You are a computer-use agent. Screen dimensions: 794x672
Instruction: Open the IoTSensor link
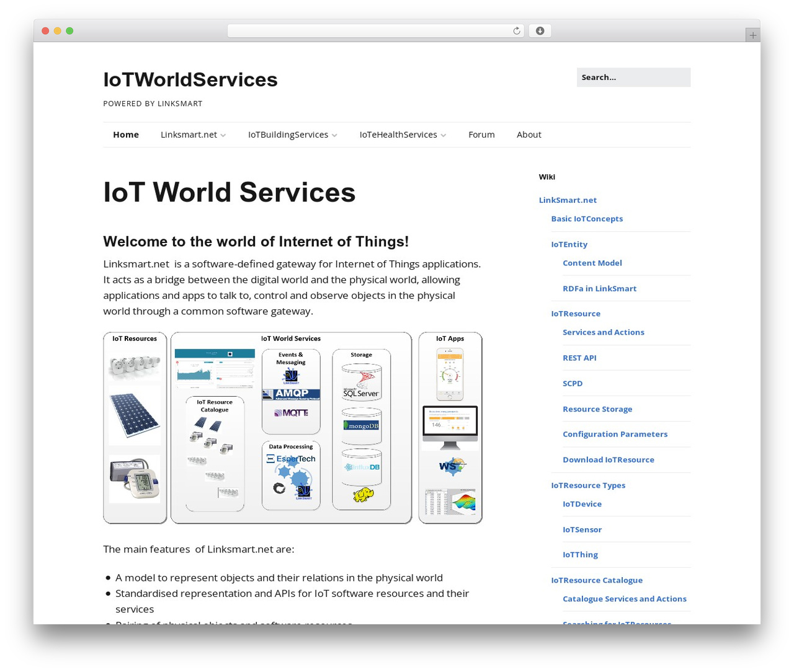tap(582, 529)
